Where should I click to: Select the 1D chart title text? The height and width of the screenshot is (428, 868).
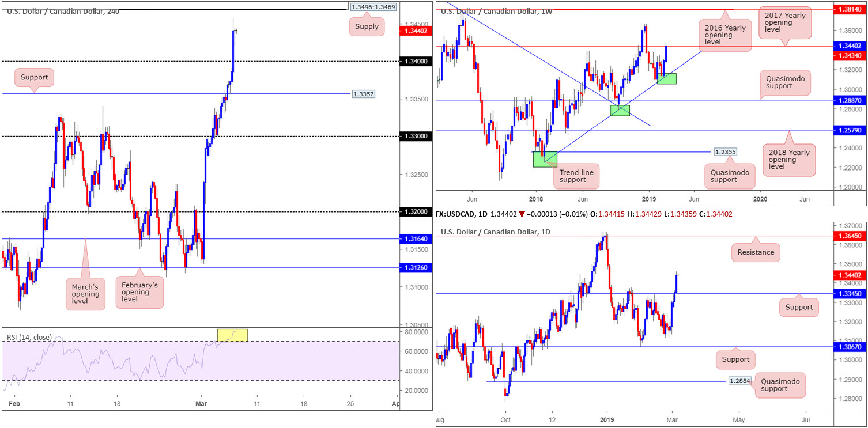[496, 232]
